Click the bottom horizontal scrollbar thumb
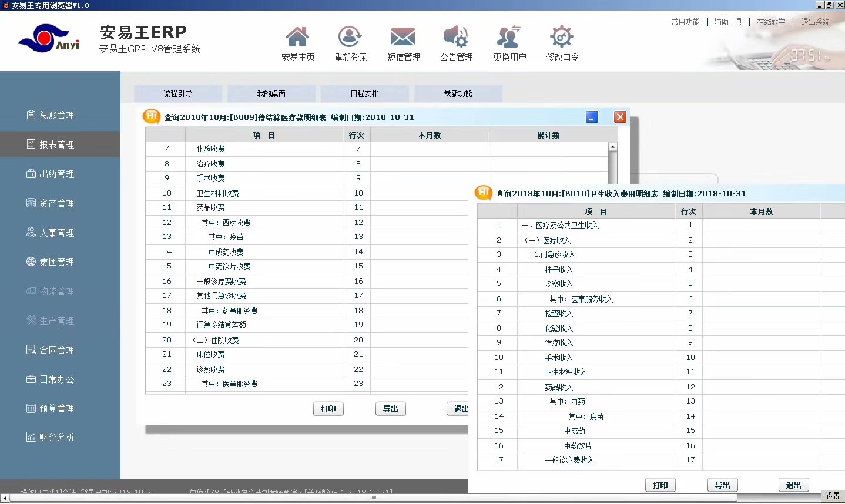 click(373, 498)
